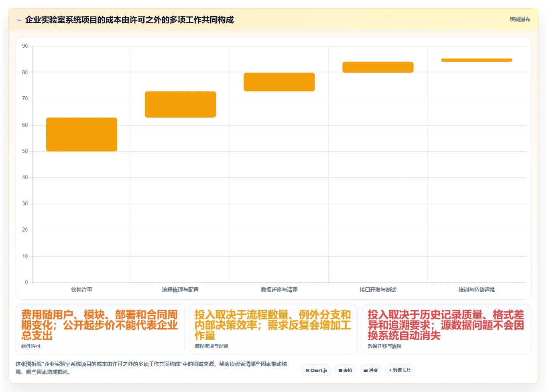Click the 流程梳理与配置 waterfall bar
Screen dimensions: 547x392
tap(180, 104)
